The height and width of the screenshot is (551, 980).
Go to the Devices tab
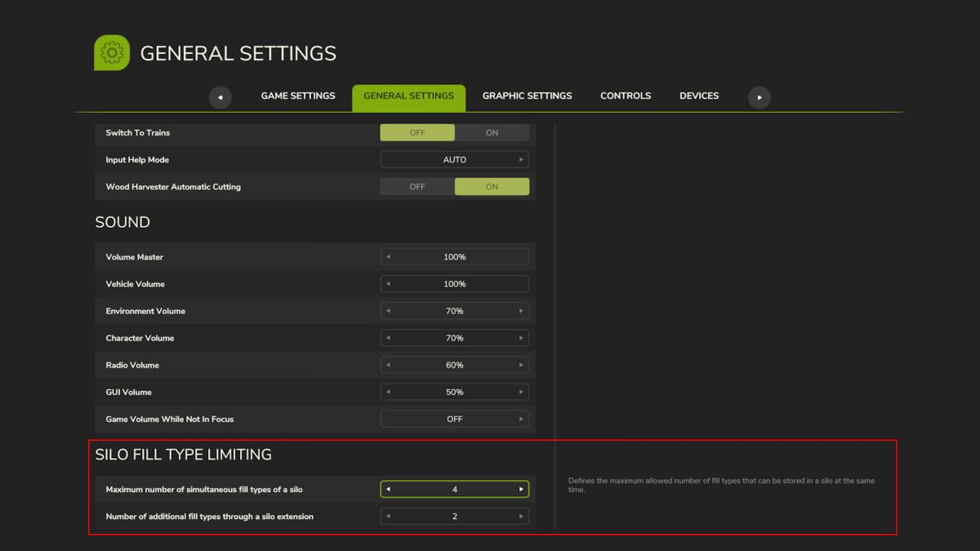698,96
